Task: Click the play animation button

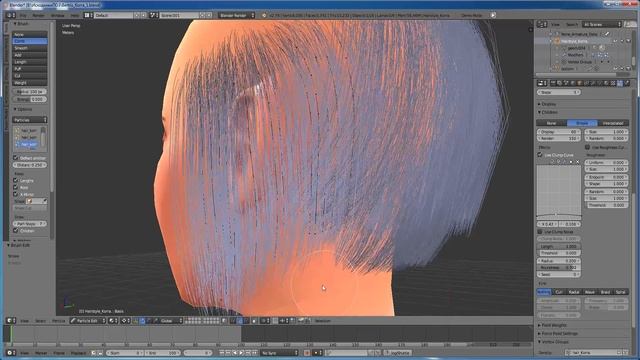Action: [x=241, y=353]
